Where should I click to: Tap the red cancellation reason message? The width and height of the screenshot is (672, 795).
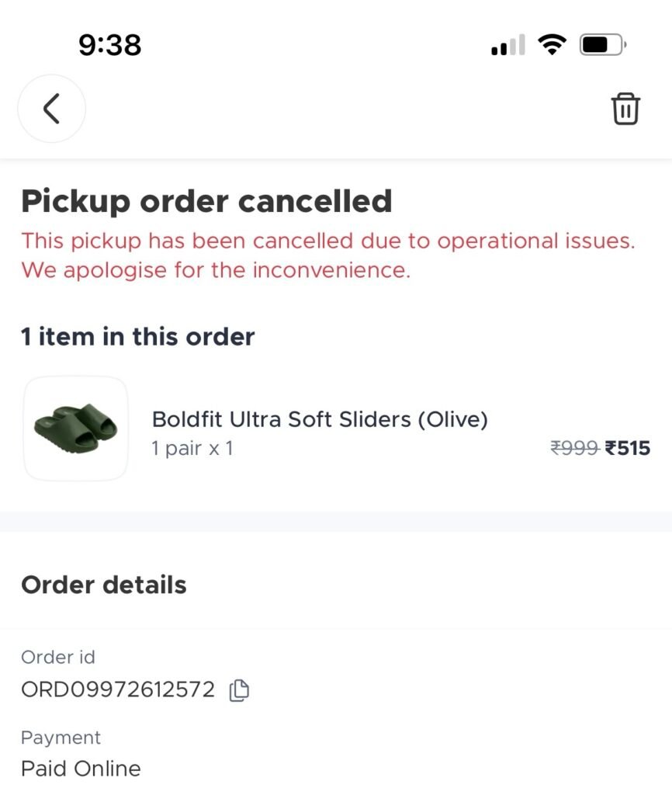327,255
